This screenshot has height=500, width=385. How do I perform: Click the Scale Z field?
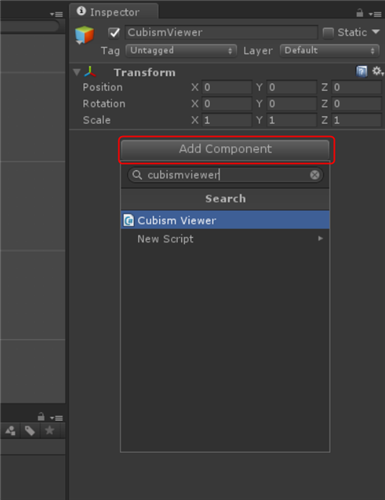[357, 120]
